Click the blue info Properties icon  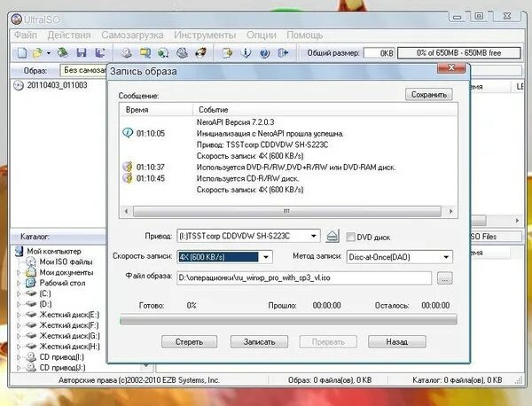click(246, 53)
